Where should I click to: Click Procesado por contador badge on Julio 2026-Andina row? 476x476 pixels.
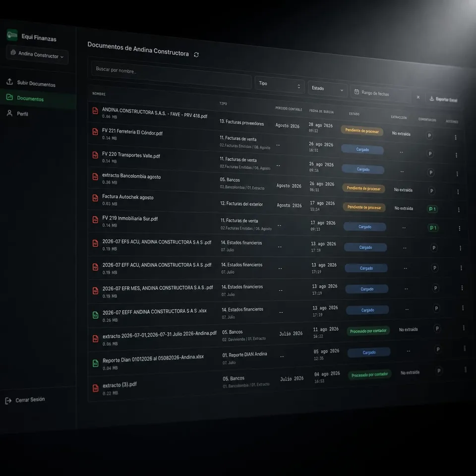pos(368,331)
